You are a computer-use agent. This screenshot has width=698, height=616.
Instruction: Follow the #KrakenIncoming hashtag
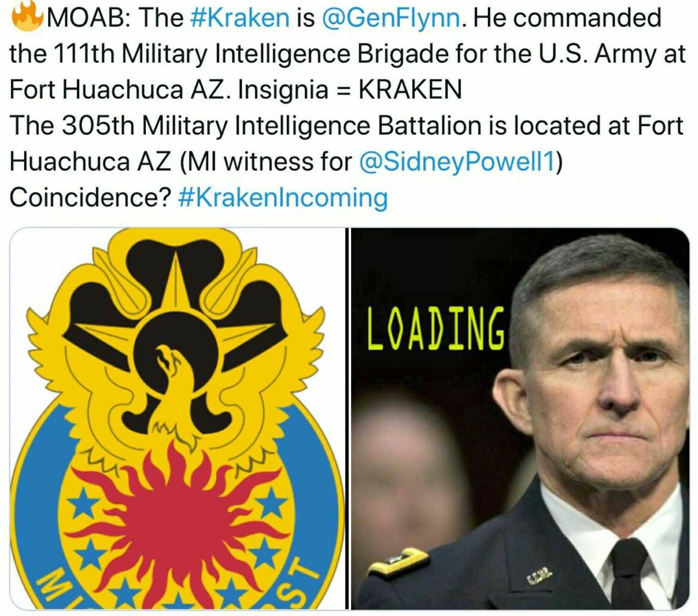[x=282, y=198]
